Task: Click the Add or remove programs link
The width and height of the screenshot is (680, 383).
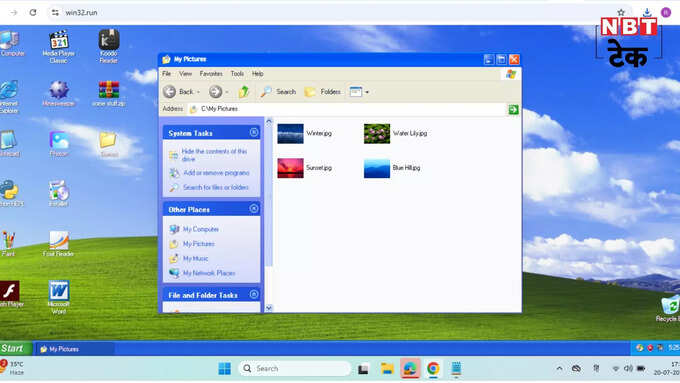Action: click(216, 173)
